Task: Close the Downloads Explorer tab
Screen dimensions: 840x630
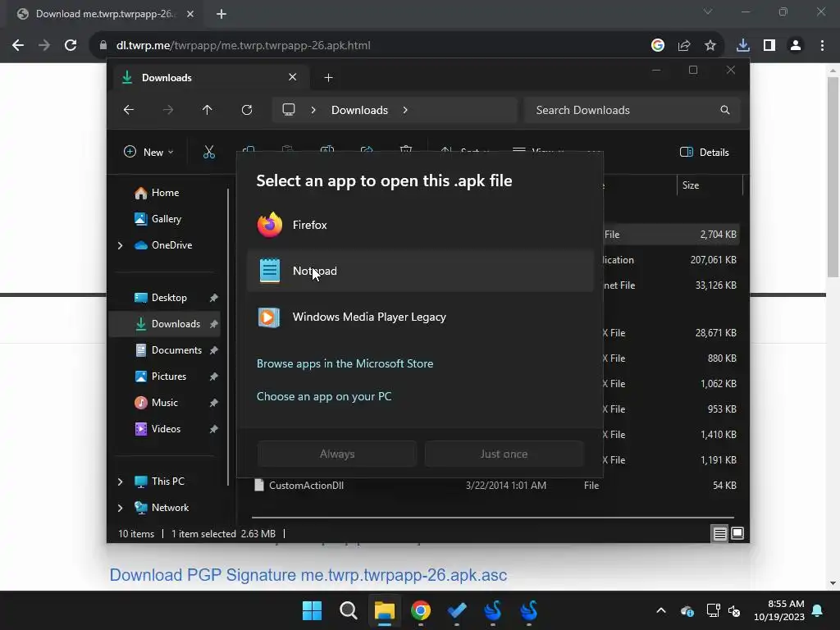Action: (293, 77)
